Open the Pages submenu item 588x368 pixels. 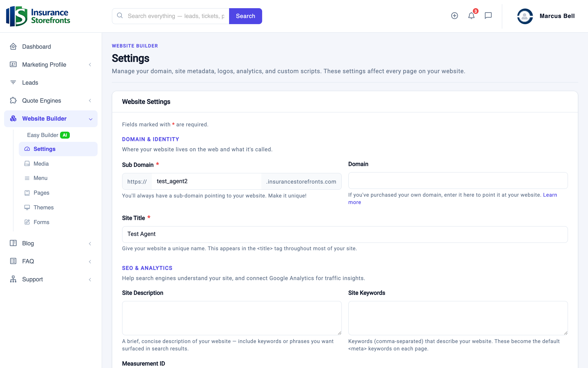coord(58,193)
